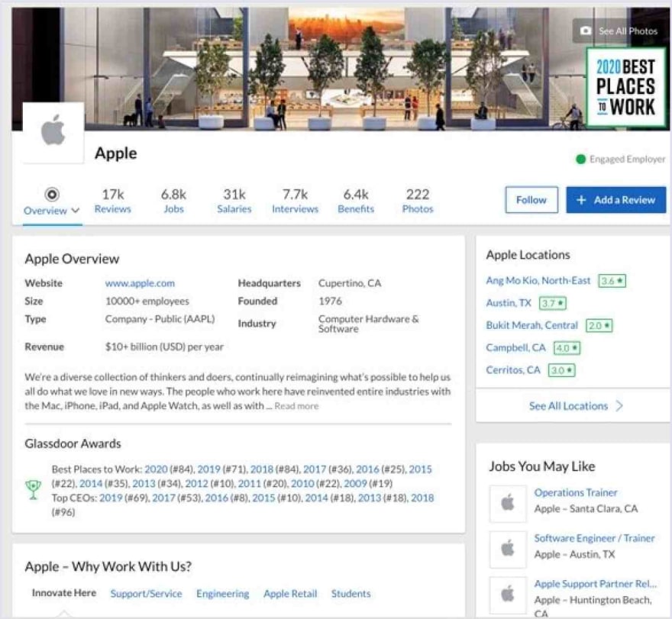Viewport: 672px width, 619px height.
Task: Open Best Places to Work 2009 award
Action: (x=355, y=484)
